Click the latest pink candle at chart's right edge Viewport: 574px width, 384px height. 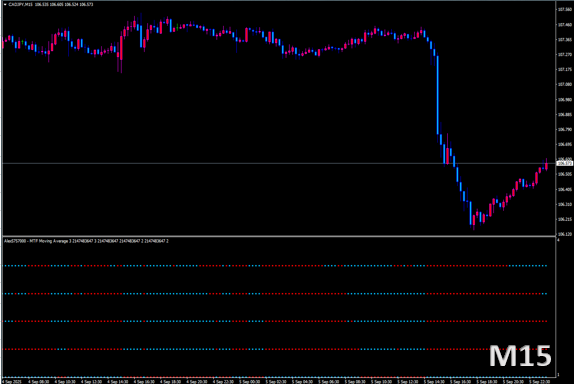coord(546,165)
